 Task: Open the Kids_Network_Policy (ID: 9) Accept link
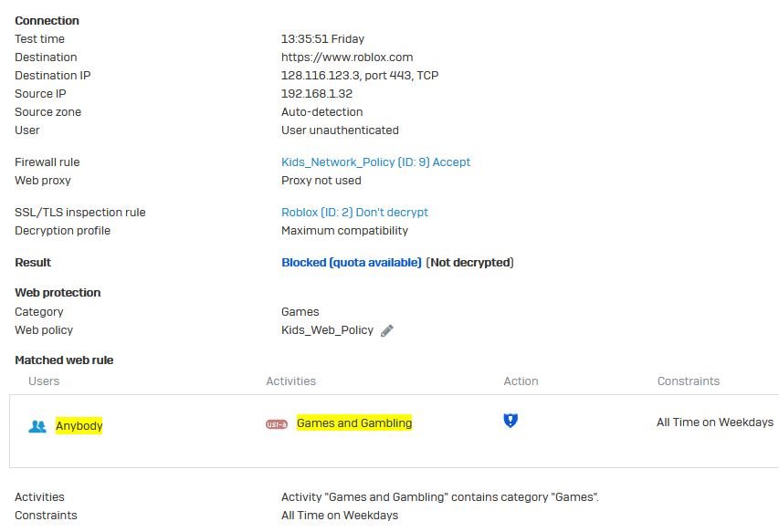[x=375, y=162]
